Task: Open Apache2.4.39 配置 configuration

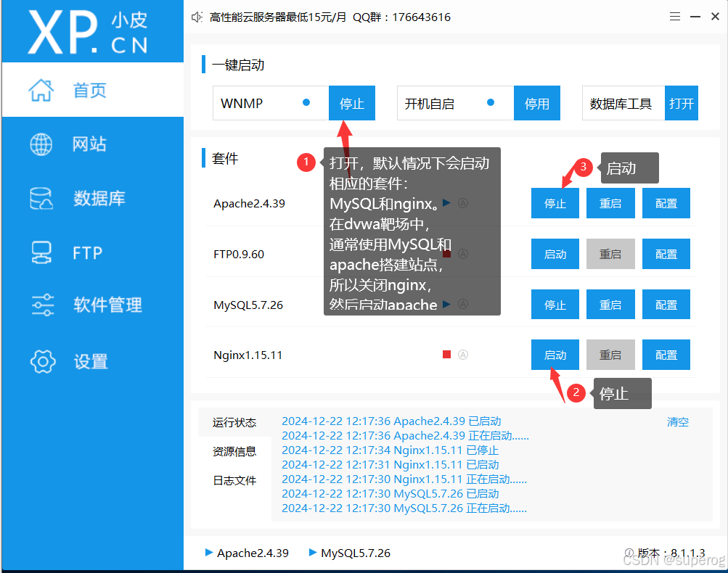Action: point(666,203)
